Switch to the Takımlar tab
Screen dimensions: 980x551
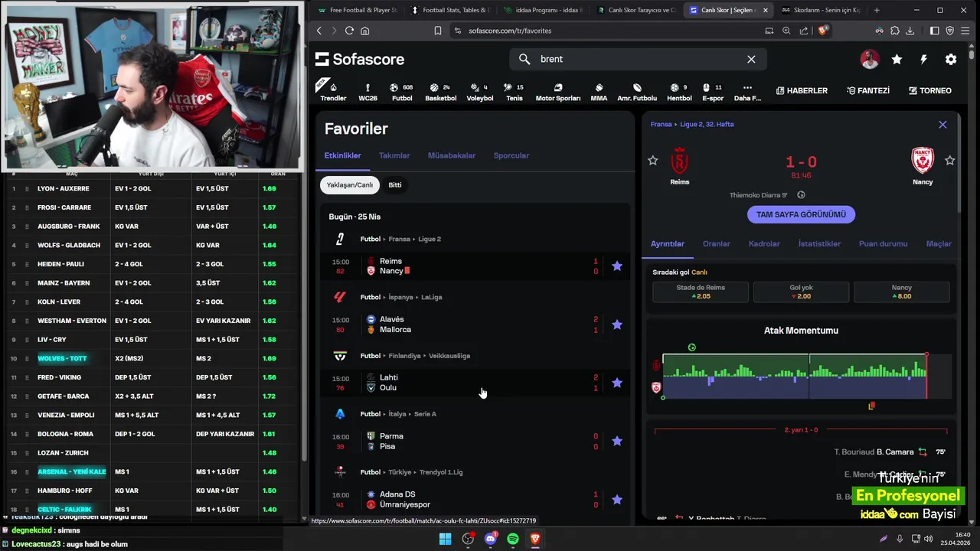pyautogui.click(x=394, y=155)
